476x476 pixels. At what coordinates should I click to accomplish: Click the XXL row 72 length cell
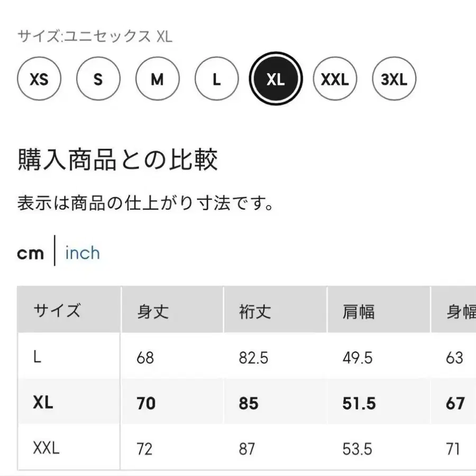[144, 450]
